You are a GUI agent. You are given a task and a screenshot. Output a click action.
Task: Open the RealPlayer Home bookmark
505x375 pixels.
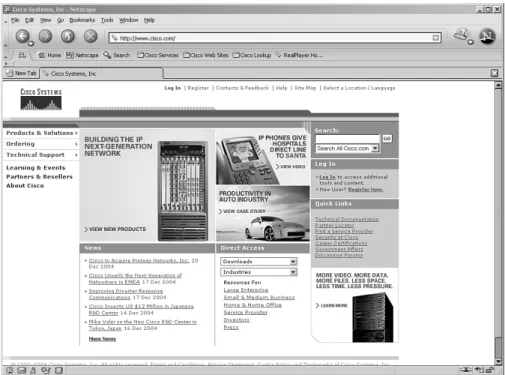coord(299,55)
